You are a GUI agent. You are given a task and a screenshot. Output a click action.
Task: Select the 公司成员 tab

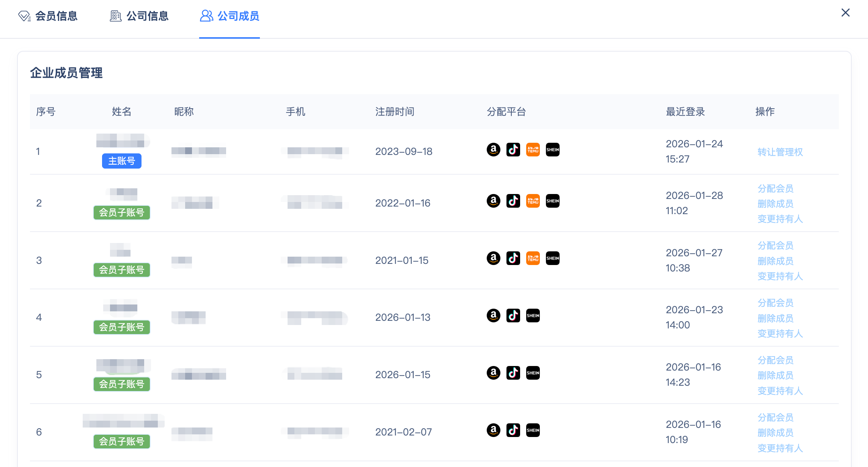(x=230, y=16)
